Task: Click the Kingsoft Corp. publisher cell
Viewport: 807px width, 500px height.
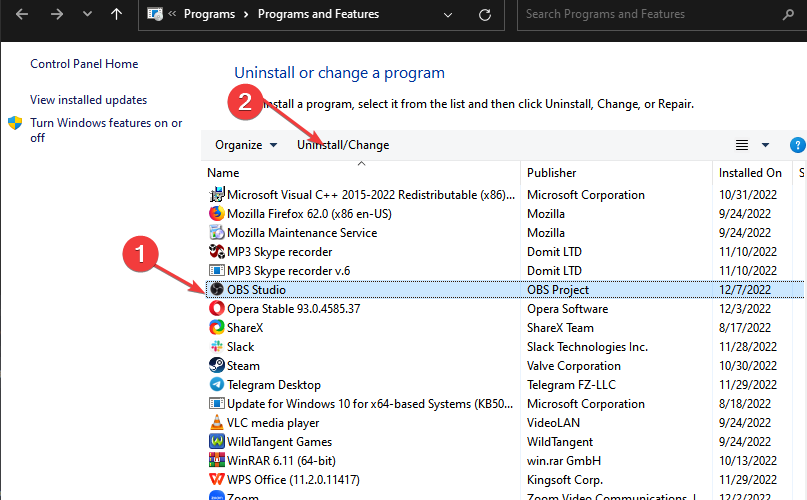Action: click(564, 480)
